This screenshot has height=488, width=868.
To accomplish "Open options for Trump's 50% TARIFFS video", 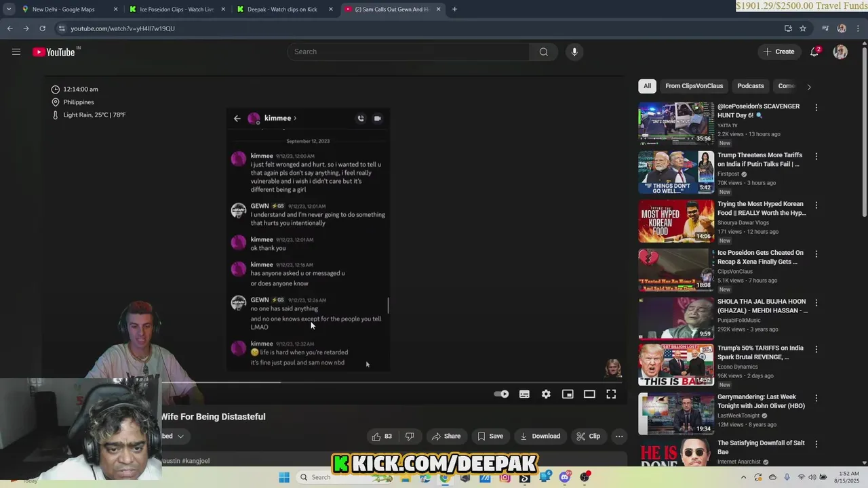I will (x=816, y=350).
